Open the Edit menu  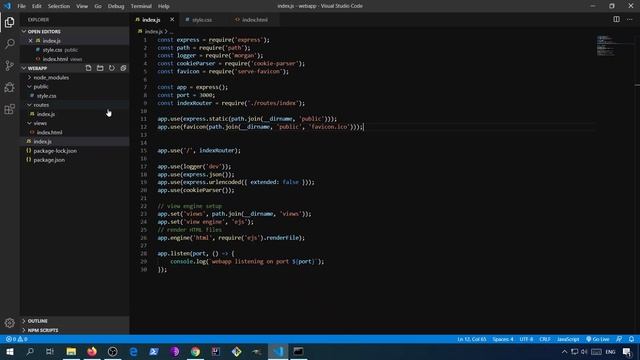pyautogui.click(x=37, y=6)
